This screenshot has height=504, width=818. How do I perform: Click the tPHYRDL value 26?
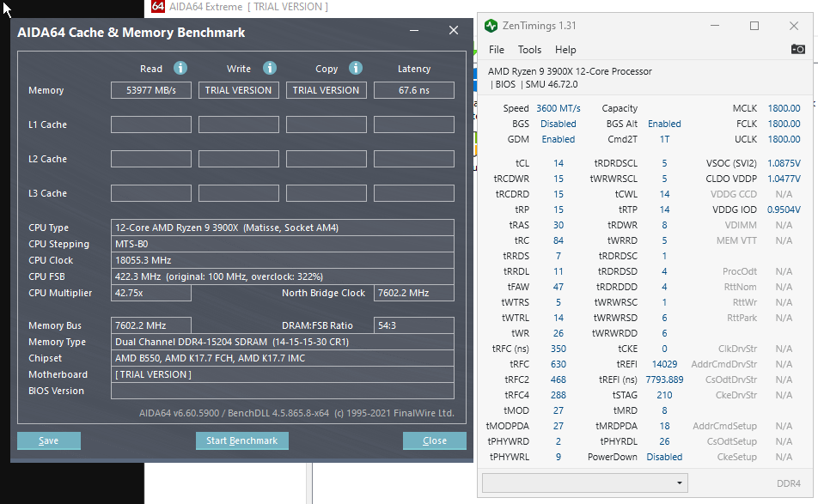click(x=664, y=441)
